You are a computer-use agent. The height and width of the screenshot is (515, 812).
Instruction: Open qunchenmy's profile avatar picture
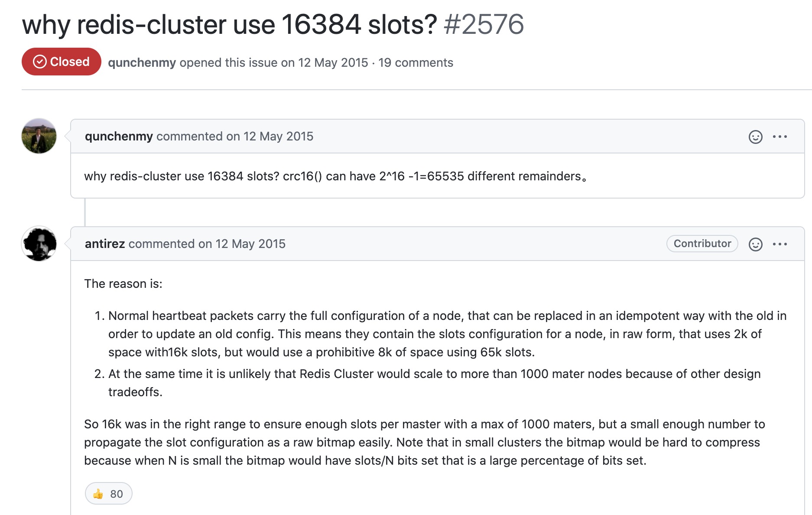point(39,136)
